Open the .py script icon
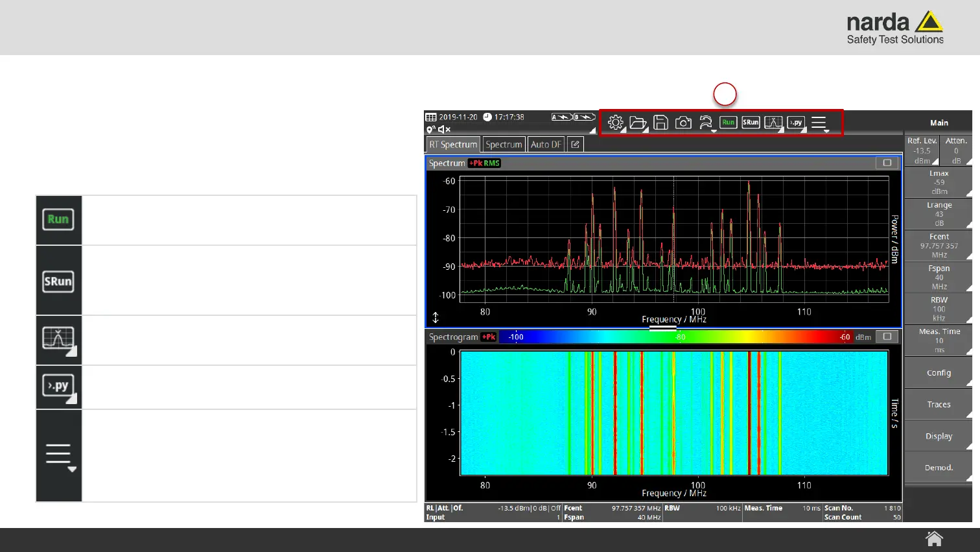 pos(796,123)
